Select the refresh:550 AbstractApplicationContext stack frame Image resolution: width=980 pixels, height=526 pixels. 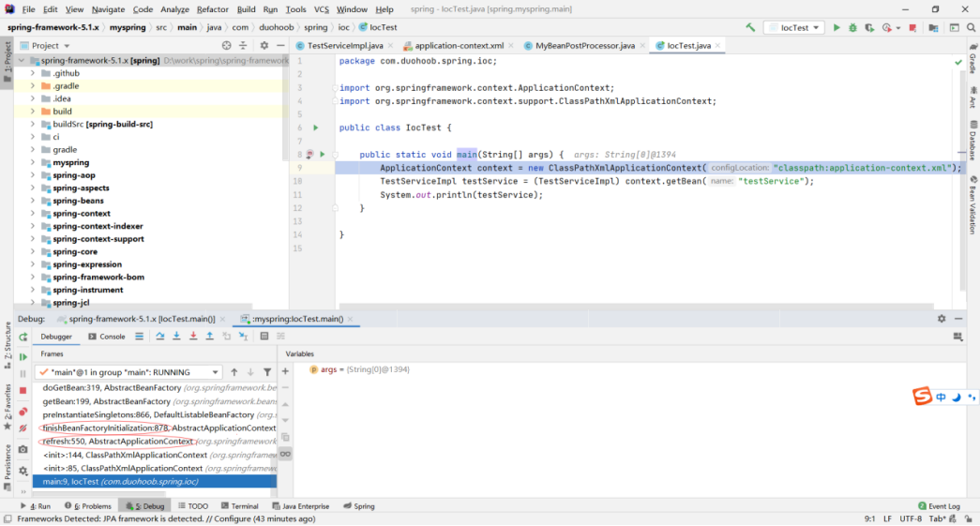[x=117, y=442]
